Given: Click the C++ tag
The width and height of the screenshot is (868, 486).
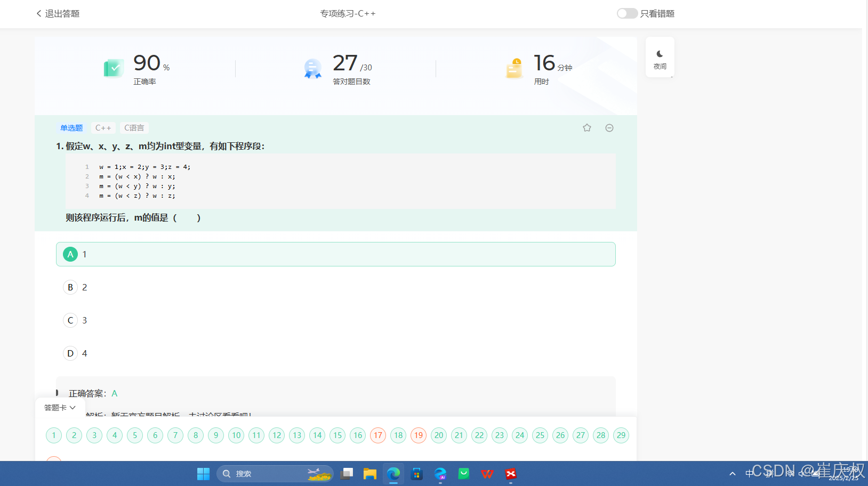Looking at the screenshot, I should point(103,128).
